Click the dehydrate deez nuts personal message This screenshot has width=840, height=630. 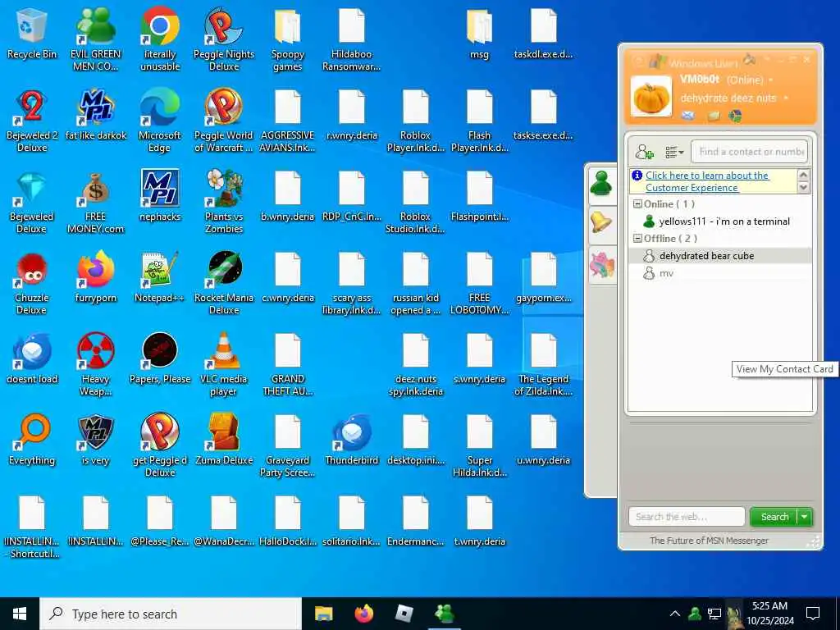pyautogui.click(x=728, y=98)
